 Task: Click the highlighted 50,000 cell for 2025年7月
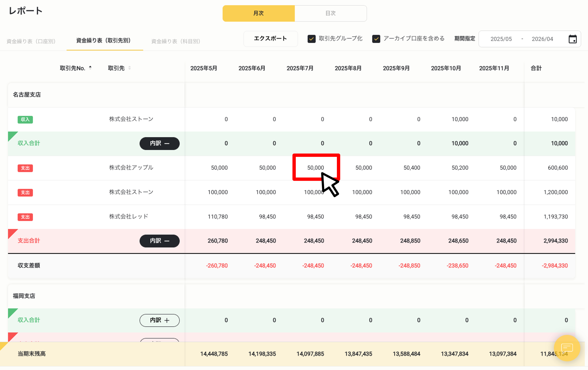pos(316,167)
